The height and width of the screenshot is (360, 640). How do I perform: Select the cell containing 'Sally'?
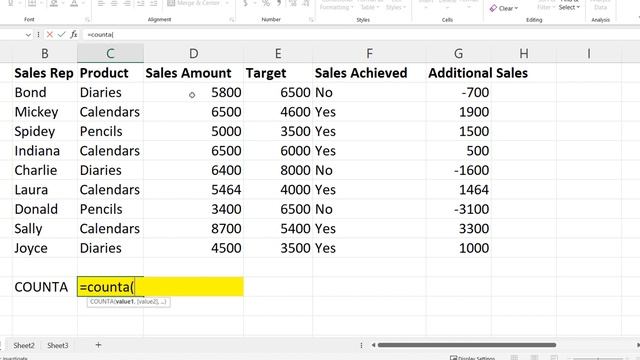[x=44, y=229]
